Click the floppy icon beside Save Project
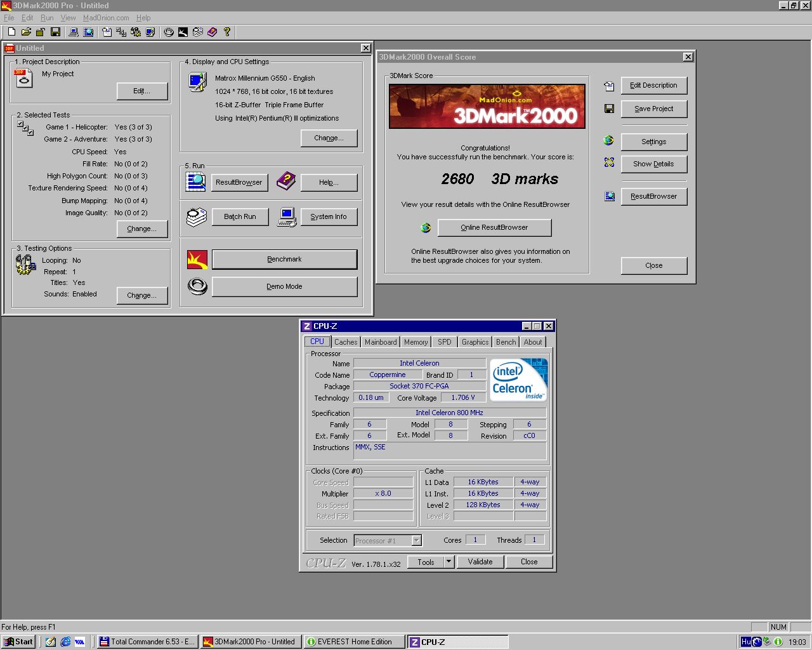The image size is (812, 650). click(x=609, y=109)
